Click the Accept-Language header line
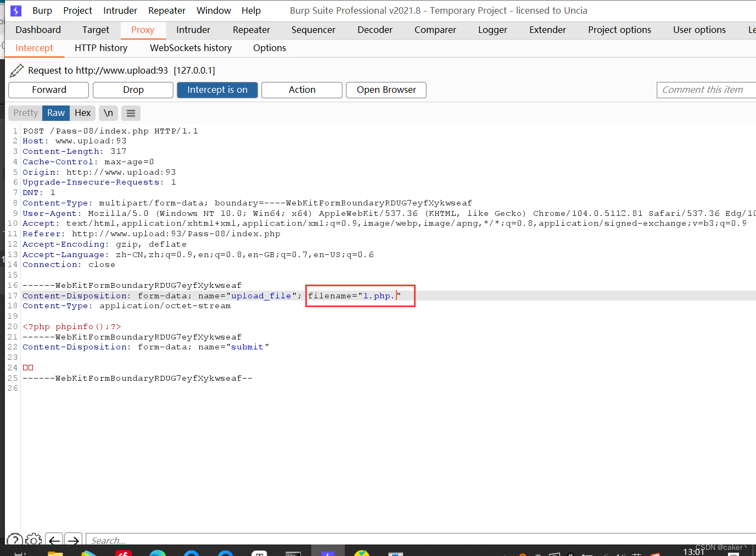The height and width of the screenshot is (556, 756). point(198,255)
